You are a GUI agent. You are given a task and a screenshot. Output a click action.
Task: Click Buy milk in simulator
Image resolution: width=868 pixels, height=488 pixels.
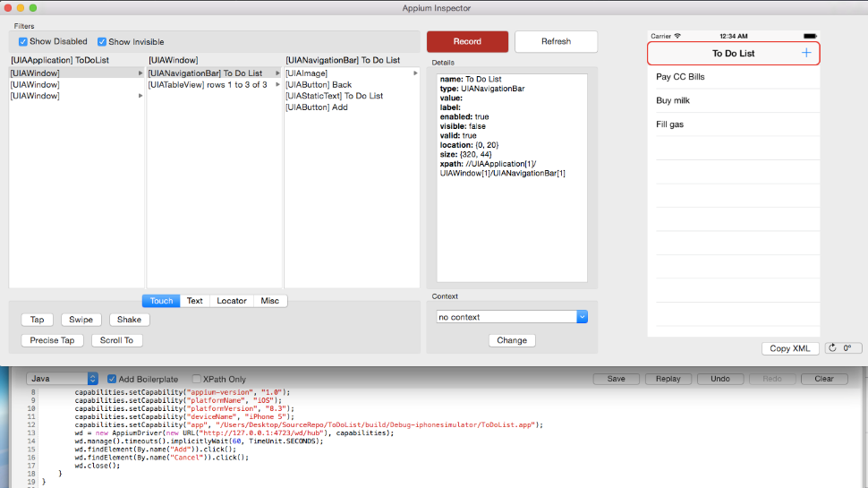pyautogui.click(x=673, y=100)
